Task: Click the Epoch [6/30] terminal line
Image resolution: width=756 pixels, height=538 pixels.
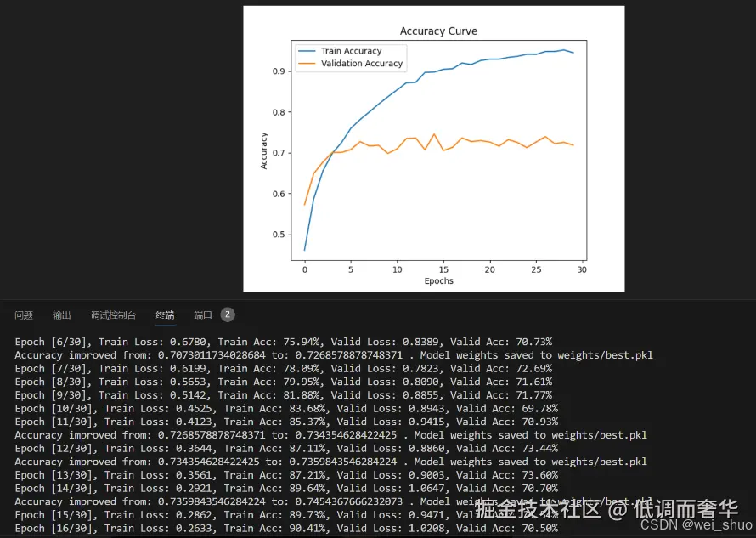Action: tap(284, 342)
